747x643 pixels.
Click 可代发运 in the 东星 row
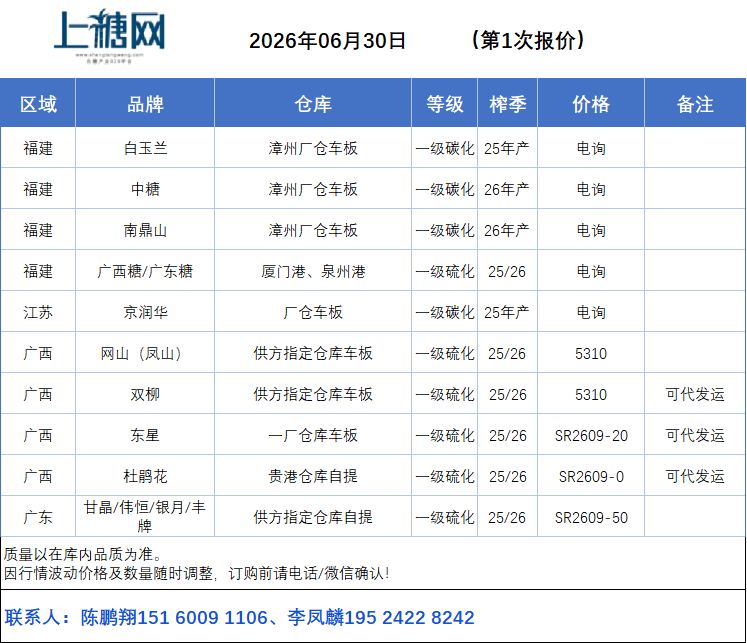pos(695,435)
